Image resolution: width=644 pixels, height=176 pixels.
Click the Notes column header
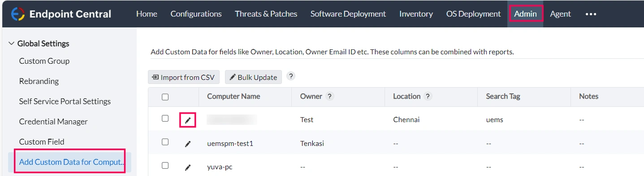click(x=588, y=96)
